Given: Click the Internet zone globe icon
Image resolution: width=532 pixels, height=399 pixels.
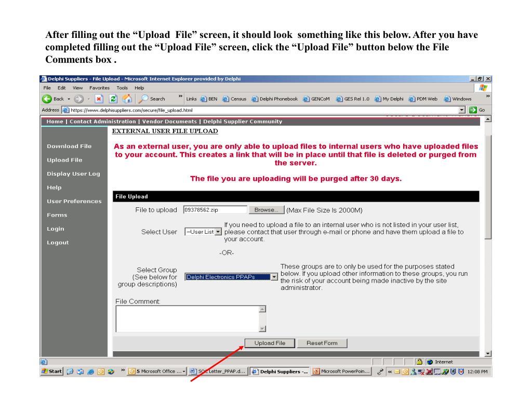Looking at the screenshot, I should [430, 362].
